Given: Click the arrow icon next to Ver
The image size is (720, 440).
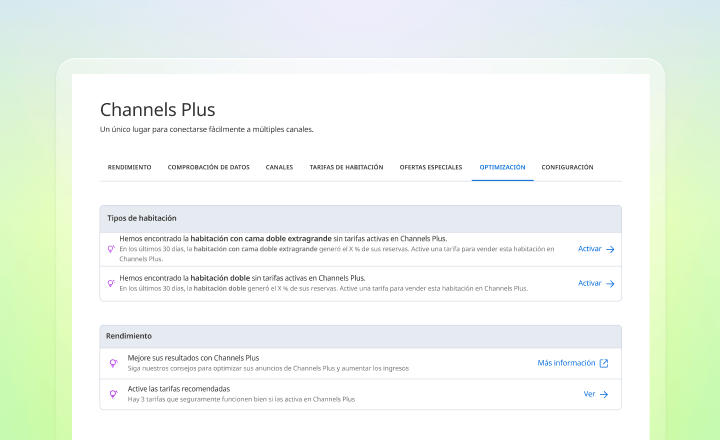Looking at the screenshot, I should pyautogui.click(x=604, y=394).
